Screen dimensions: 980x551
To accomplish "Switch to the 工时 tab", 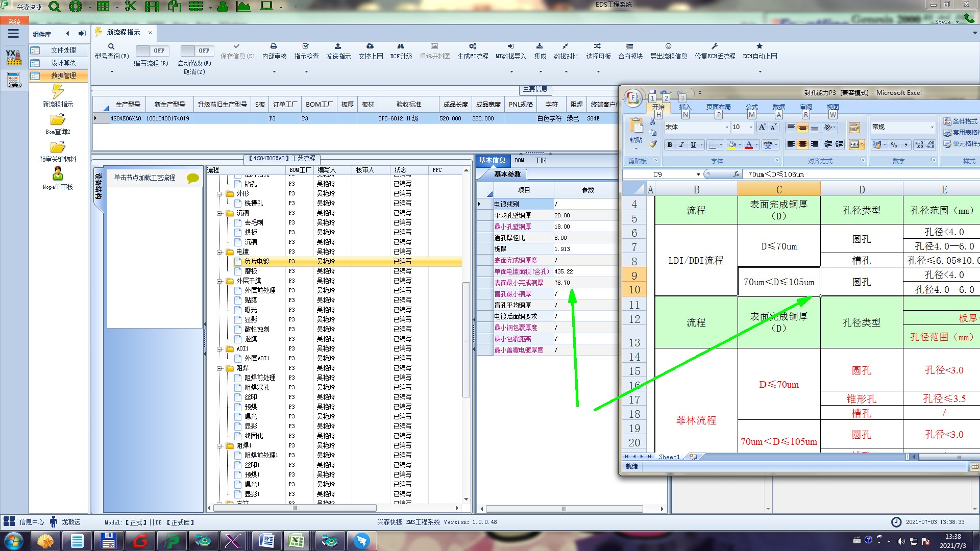I will (x=541, y=160).
